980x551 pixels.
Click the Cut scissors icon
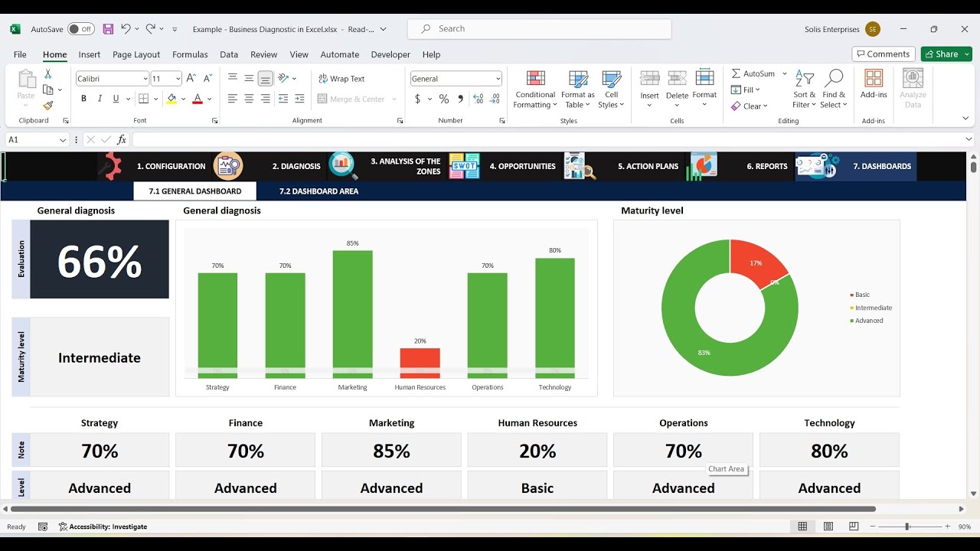[x=47, y=74]
